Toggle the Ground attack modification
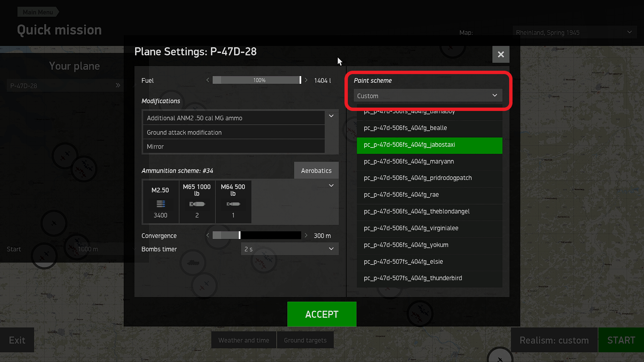Screen dimensions: 644x362 233,132
